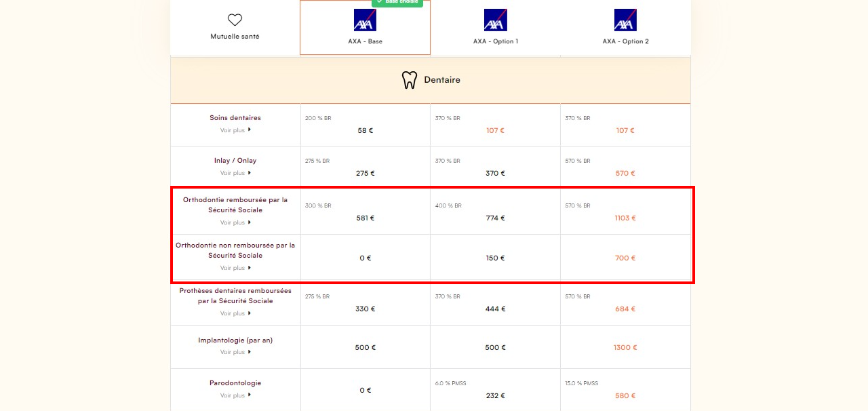Expand Voir plus under Orthodontie remboursée

click(x=235, y=222)
